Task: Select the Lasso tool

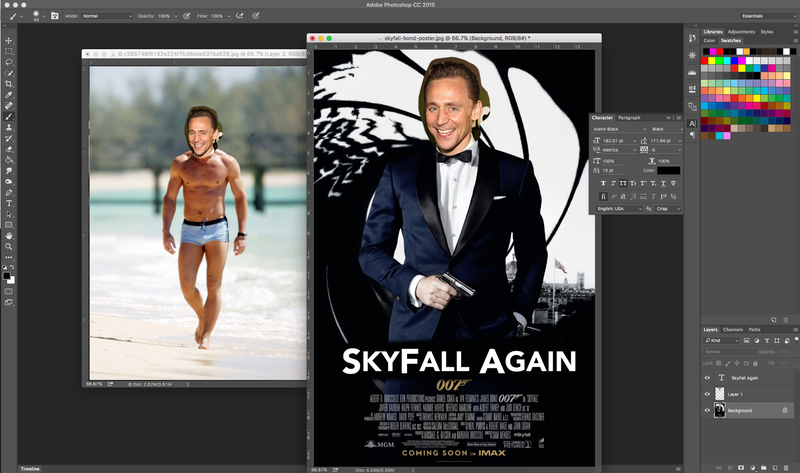Action: tap(9, 62)
